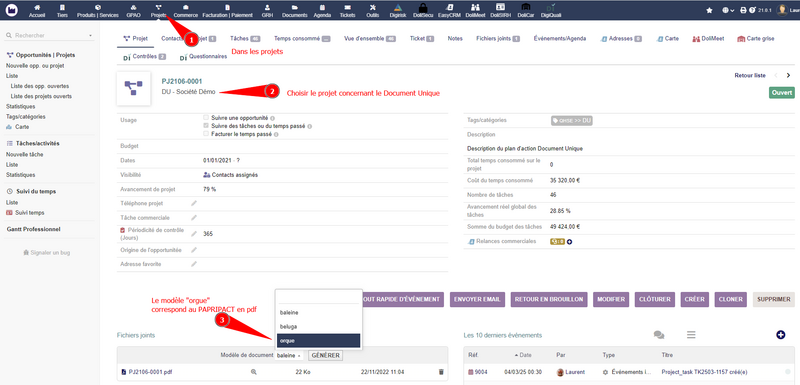Open the DoliSecu module
800x385 pixels.
(x=423, y=11)
